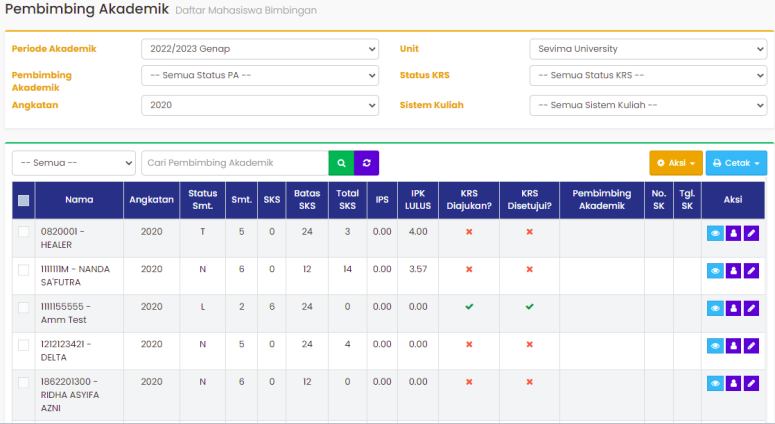Edit pencil icon for RIDHA ASYIFA AZNI
Viewport: 775px width, 424px height.
[x=751, y=383]
